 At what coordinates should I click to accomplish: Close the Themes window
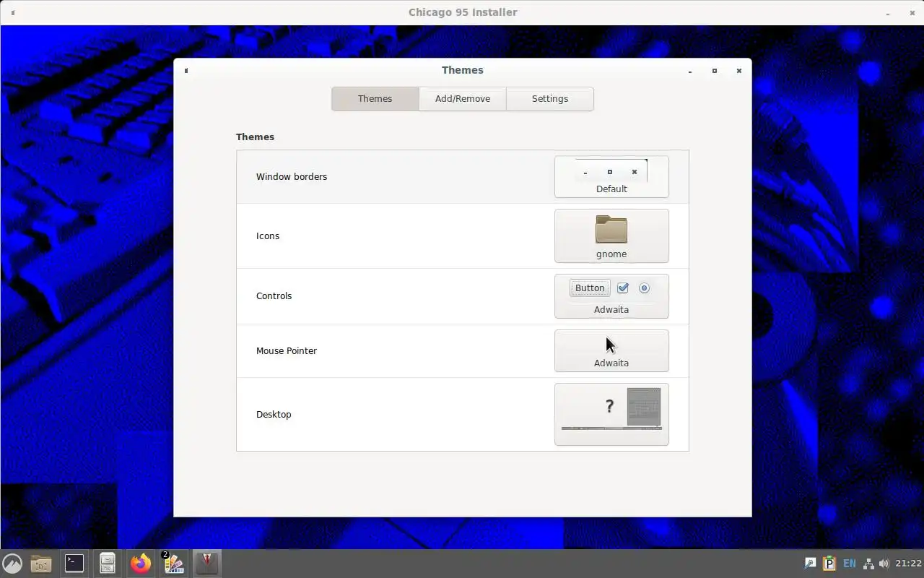pos(739,71)
